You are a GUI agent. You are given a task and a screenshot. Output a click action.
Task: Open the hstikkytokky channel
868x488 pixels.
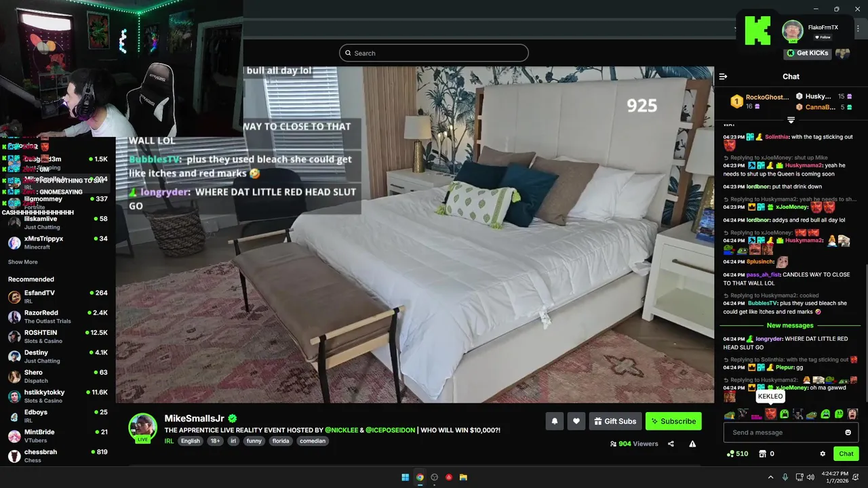point(58,396)
